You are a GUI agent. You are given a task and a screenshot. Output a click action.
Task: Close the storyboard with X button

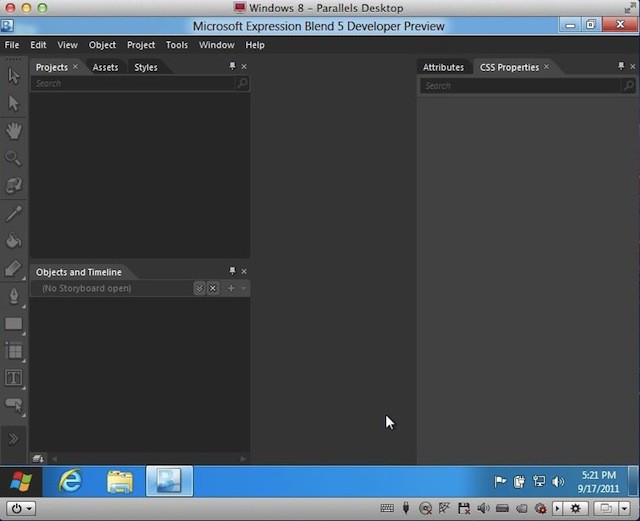[x=213, y=289]
